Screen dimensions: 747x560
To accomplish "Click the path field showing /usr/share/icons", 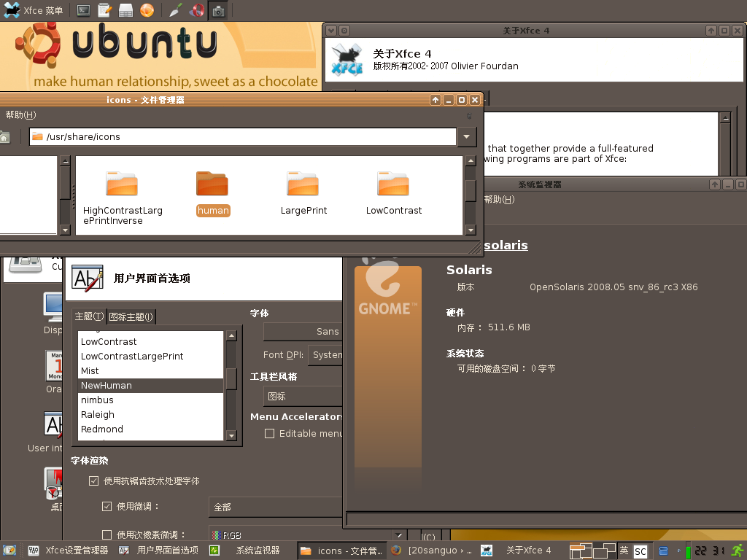I will [x=242, y=136].
